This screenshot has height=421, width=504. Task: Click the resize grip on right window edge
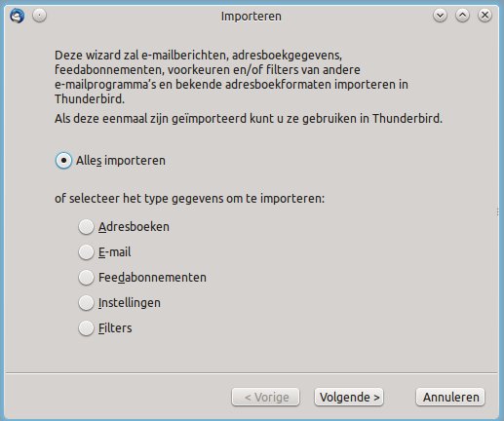coord(498,211)
